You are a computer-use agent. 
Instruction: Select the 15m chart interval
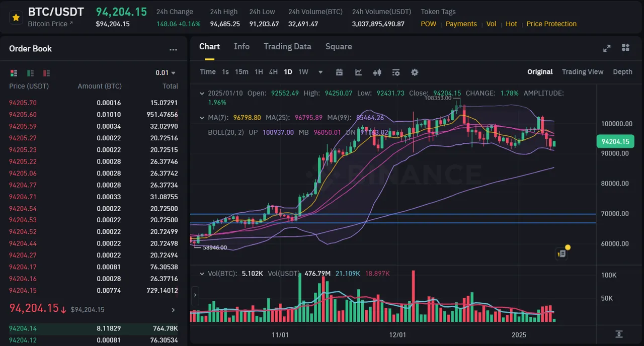coord(242,72)
